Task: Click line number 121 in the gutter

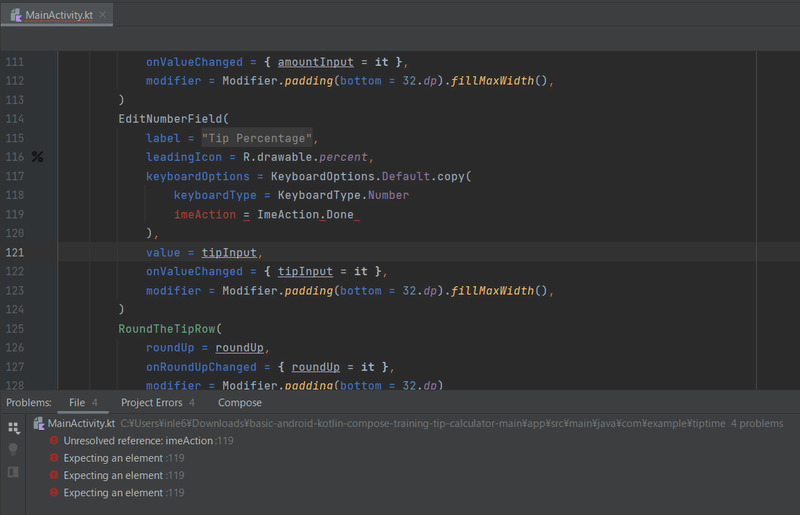Action: tap(15, 253)
